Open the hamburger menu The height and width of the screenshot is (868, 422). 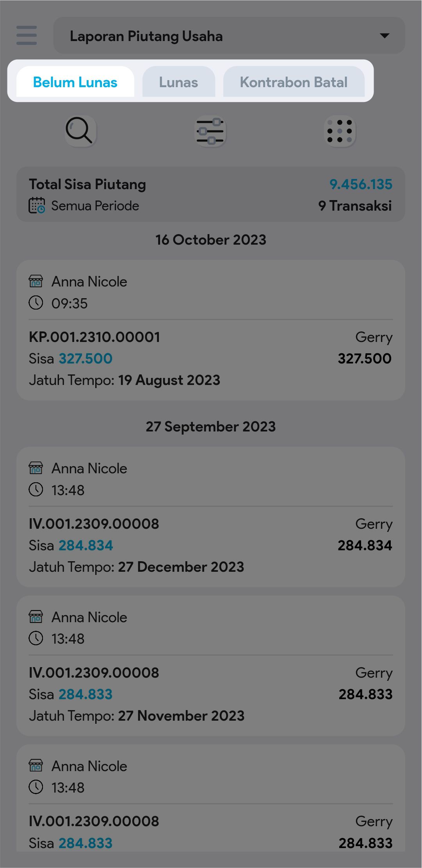coord(27,36)
